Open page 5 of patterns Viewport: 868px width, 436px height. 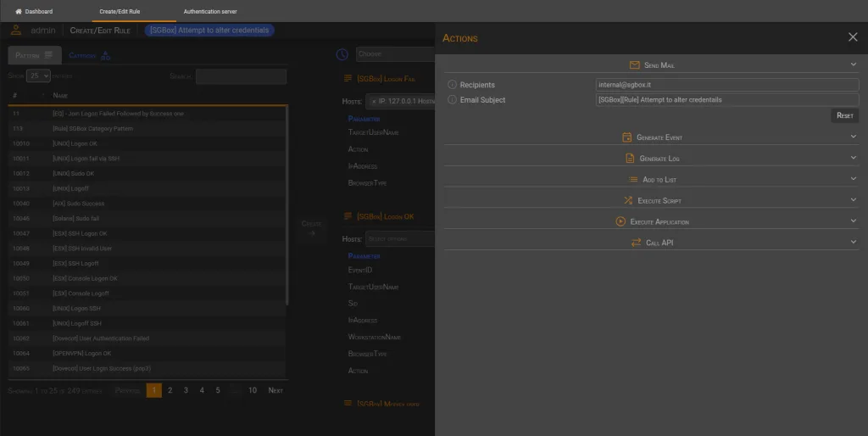(218, 390)
